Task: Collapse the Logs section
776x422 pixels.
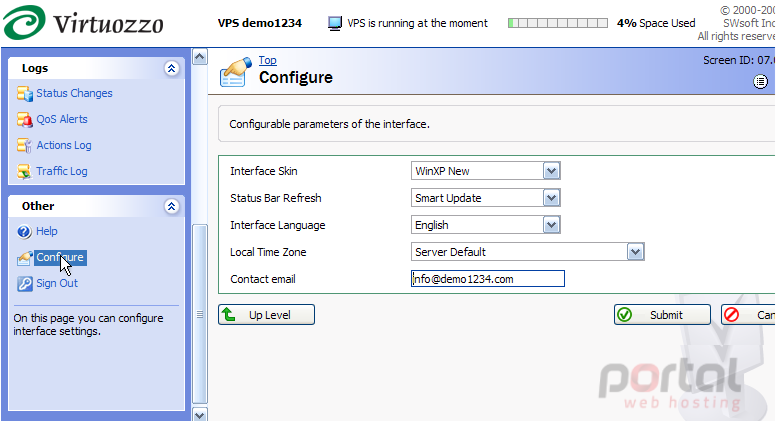Action: pyautogui.click(x=171, y=68)
